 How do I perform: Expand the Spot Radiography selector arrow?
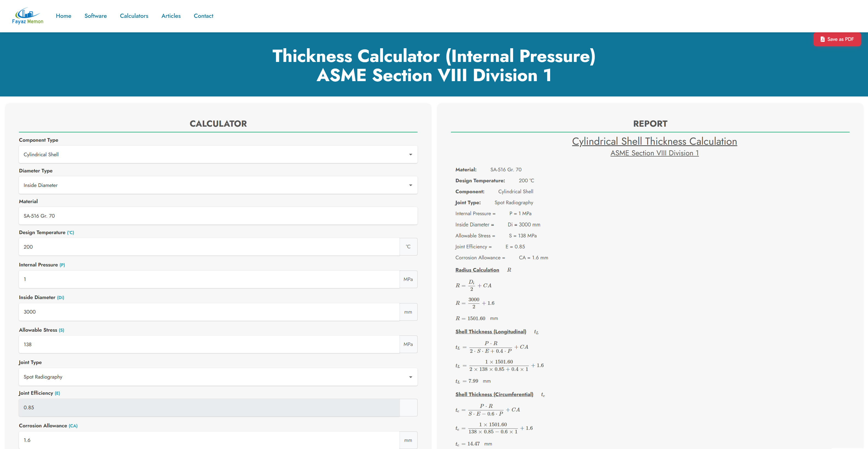[x=410, y=377]
